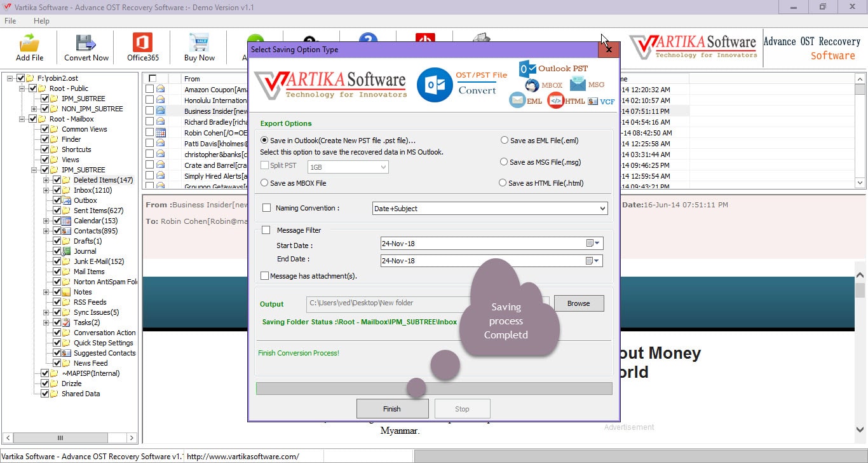Click the Journal folder icon in tree
This screenshot has height=463, width=868.
(x=67, y=251)
